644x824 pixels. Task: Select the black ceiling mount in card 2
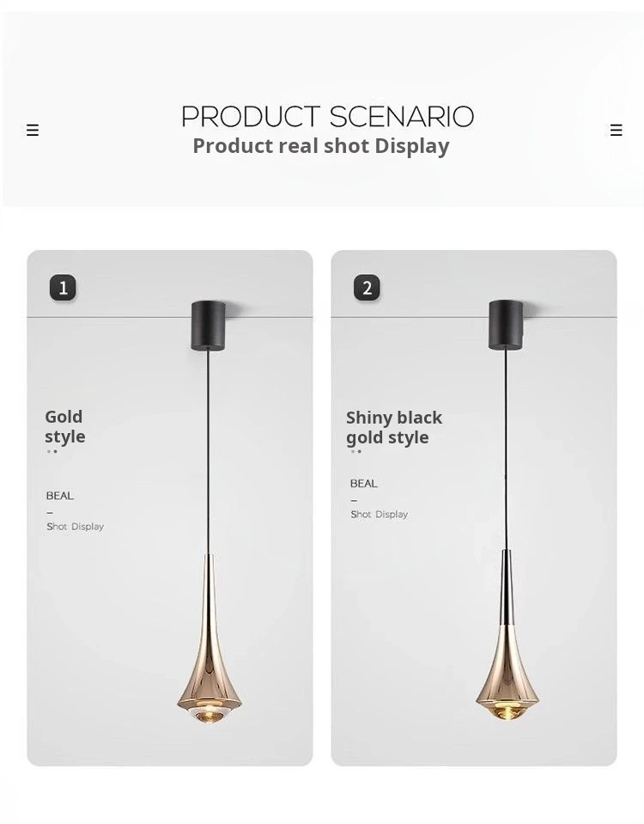point(506,325)
